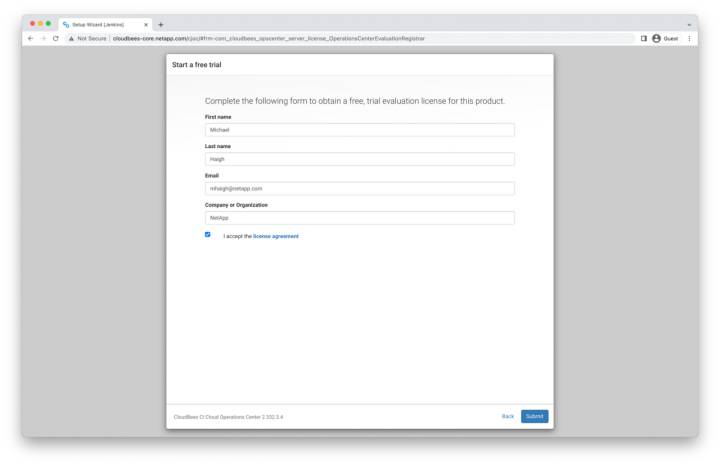This screenshot has width=720, height=467.
Task: Submit the trial license form
Action: tap(534, 416)
